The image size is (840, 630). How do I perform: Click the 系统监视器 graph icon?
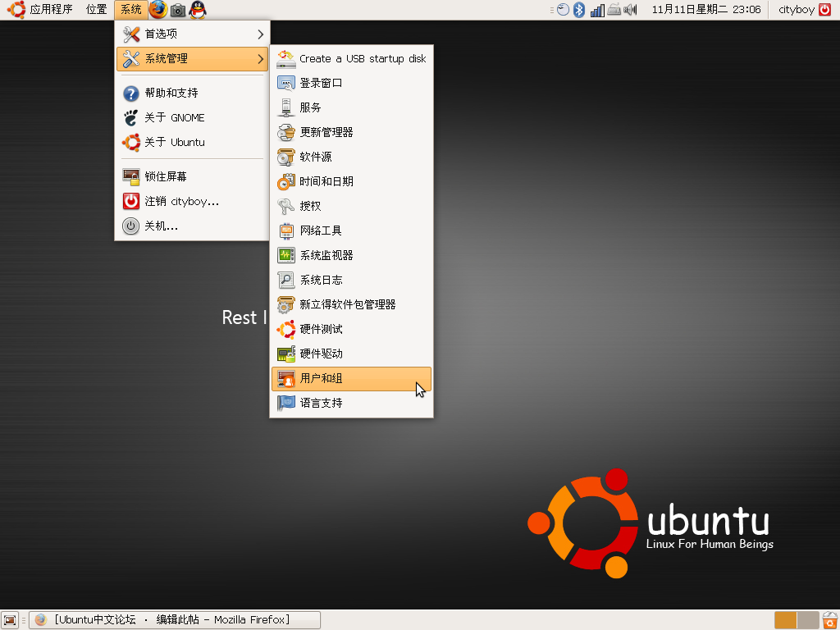pyautogui.click(x=286, y=256)
